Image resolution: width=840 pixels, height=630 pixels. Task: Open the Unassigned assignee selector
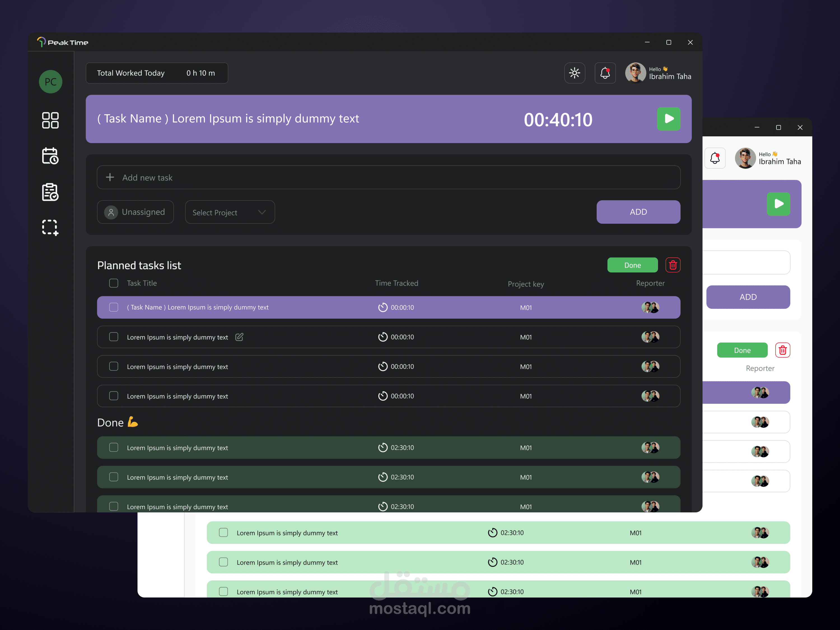pos(136,212)
